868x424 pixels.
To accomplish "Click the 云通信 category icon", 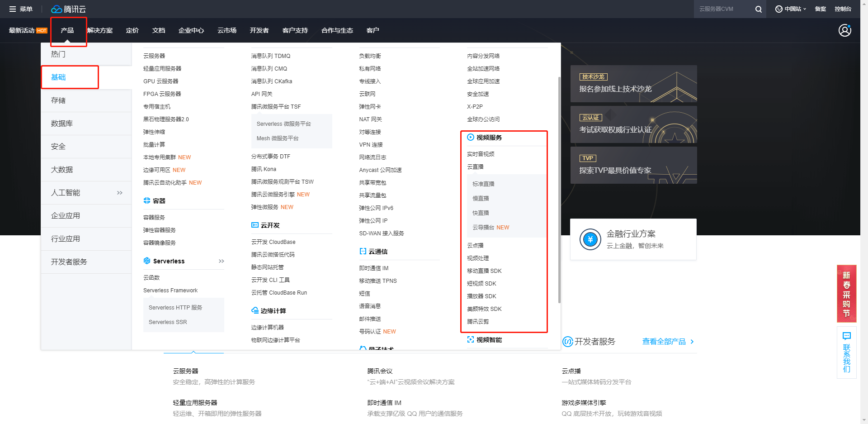I will click(363, 252).
